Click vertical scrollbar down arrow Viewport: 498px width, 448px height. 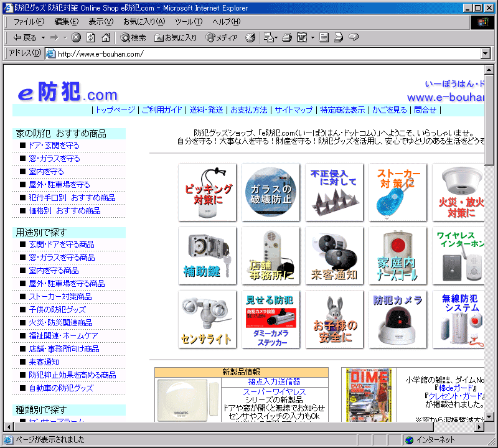point(489,416)
